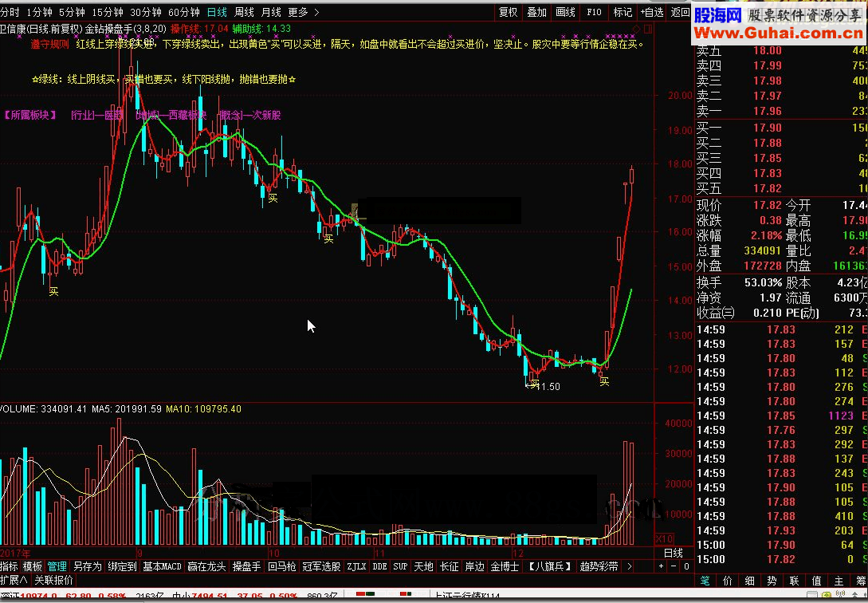Apply the 岸边 indicator
The image size is (868, 603).
[x=474, y=566]
